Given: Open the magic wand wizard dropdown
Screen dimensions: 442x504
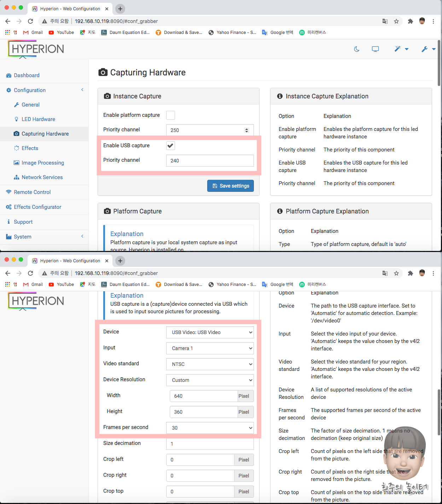Looking at the screenshot, I should tap(401, 49).
